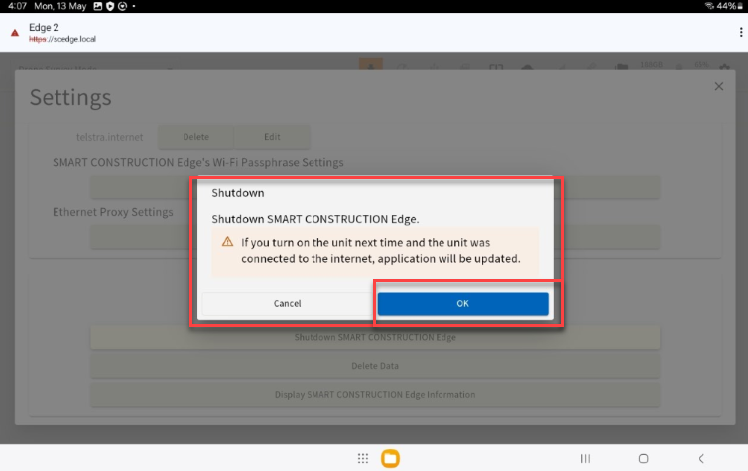
Task: Click the Delete Data button
Action: [x=375, y=366]
